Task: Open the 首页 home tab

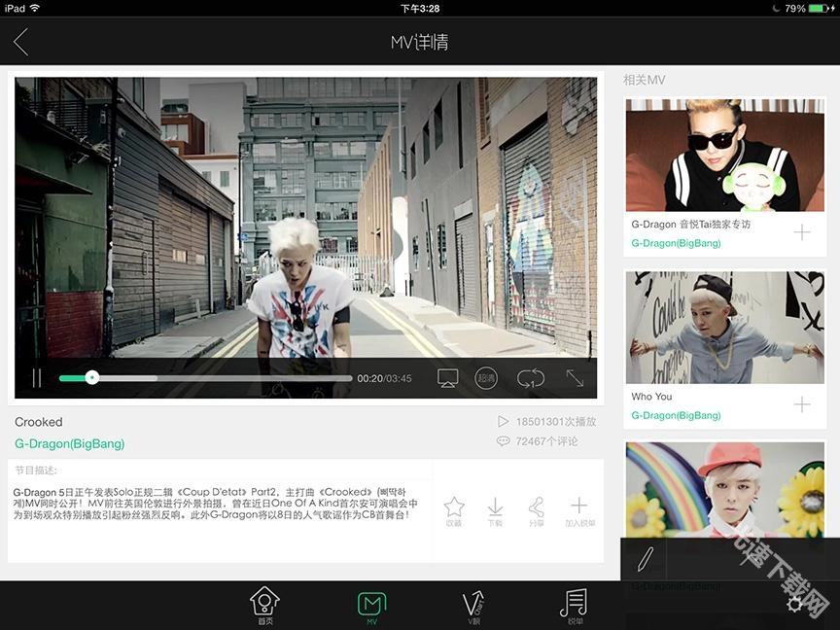Action: coord(264,605)
